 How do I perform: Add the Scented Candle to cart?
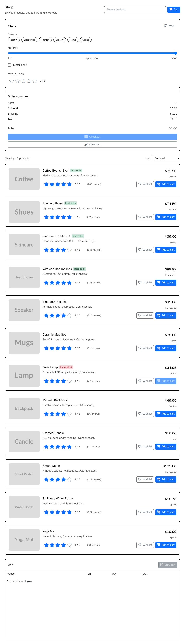166,446
